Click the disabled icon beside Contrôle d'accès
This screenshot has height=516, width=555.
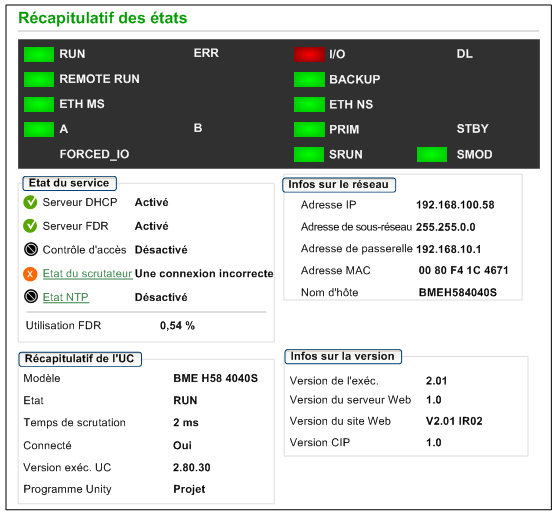pyautogui.click(x=31, y=250)
